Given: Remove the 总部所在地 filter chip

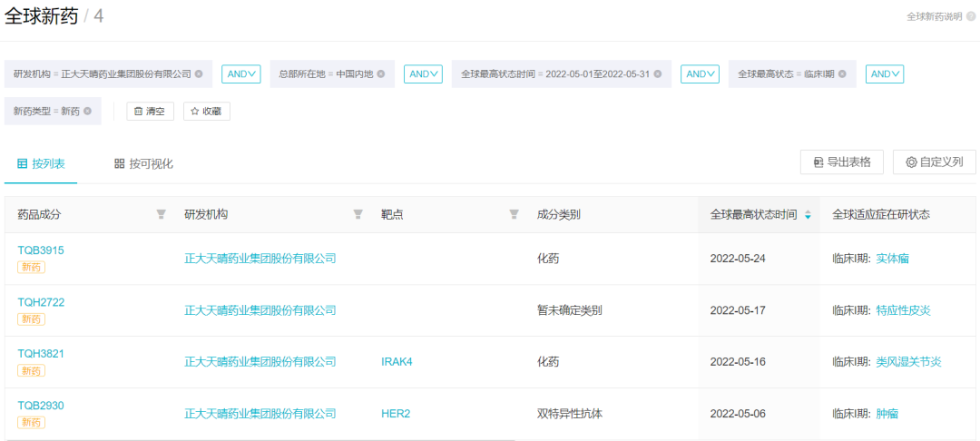Looking at the screenshot, I should (x=381, y=74).
